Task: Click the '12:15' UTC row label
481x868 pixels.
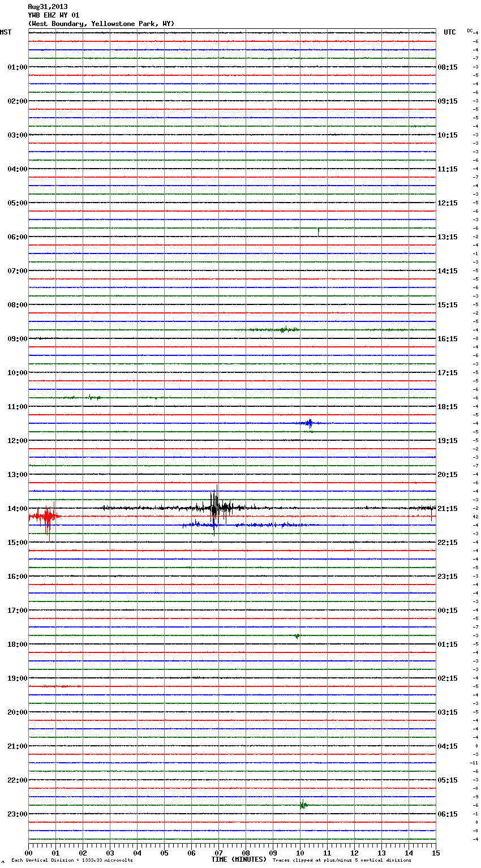Action: [448, 203]
